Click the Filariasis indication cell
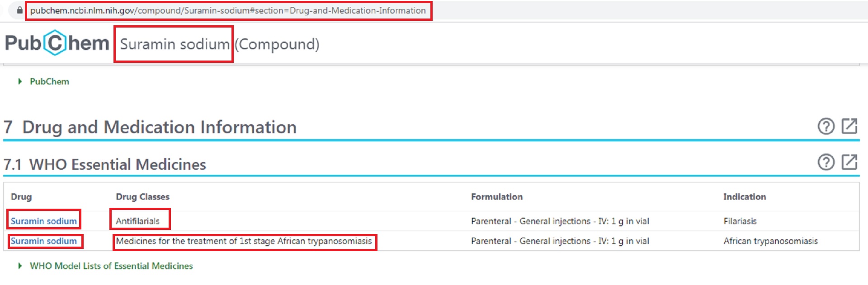 [740, 221]
